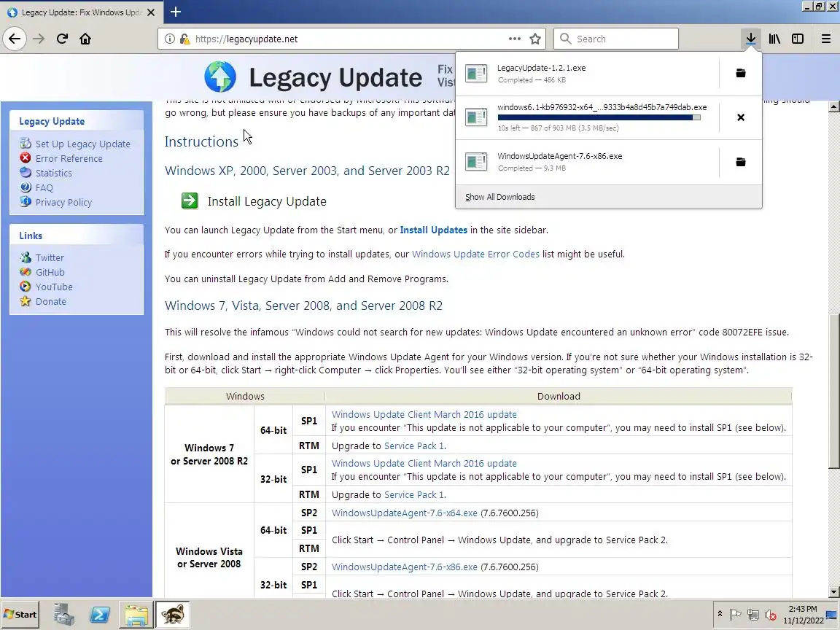Click Install Legacy Update text
The image size is (840, 630).
tap(267, 201)
